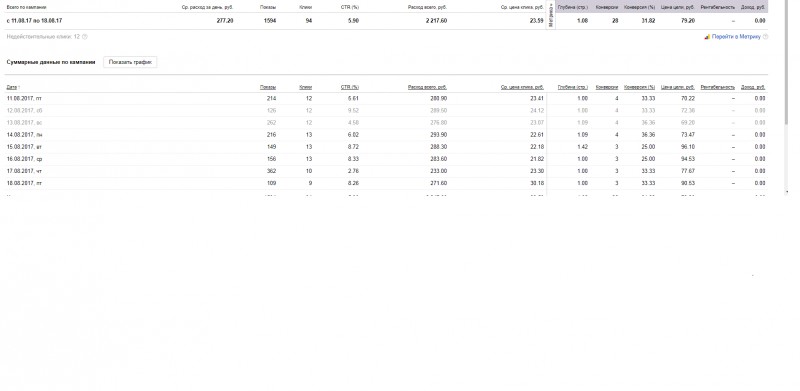
Task: Sort table by CTR (%) column header
Action: (349, 87)
